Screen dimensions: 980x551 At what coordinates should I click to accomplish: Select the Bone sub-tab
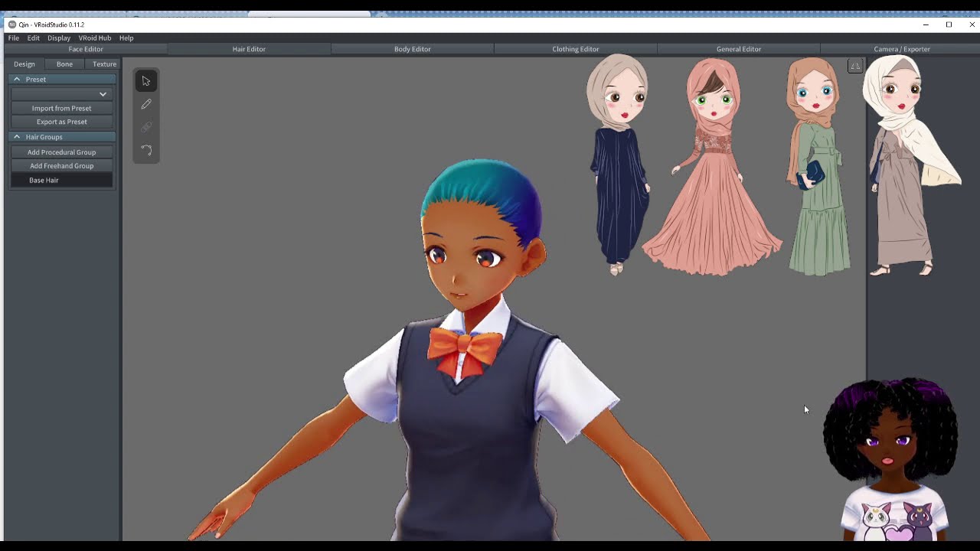pyautogui.click(x=64, y=64)
